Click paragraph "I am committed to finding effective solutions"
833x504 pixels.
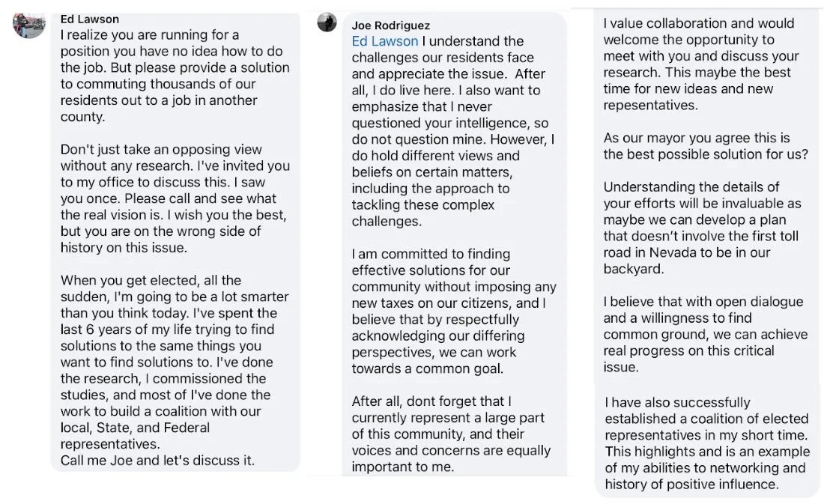pyautogui.click(x=454, y=312)
